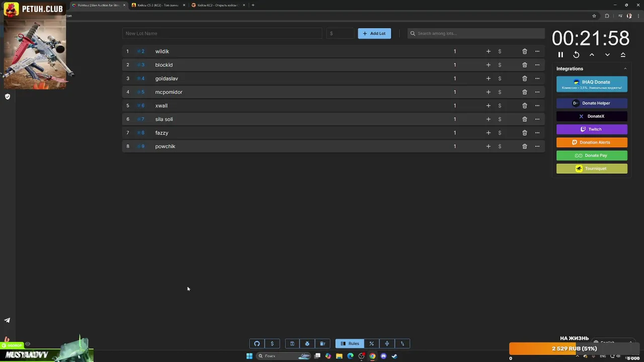Open more options for xwall lot

coord(537,106)
